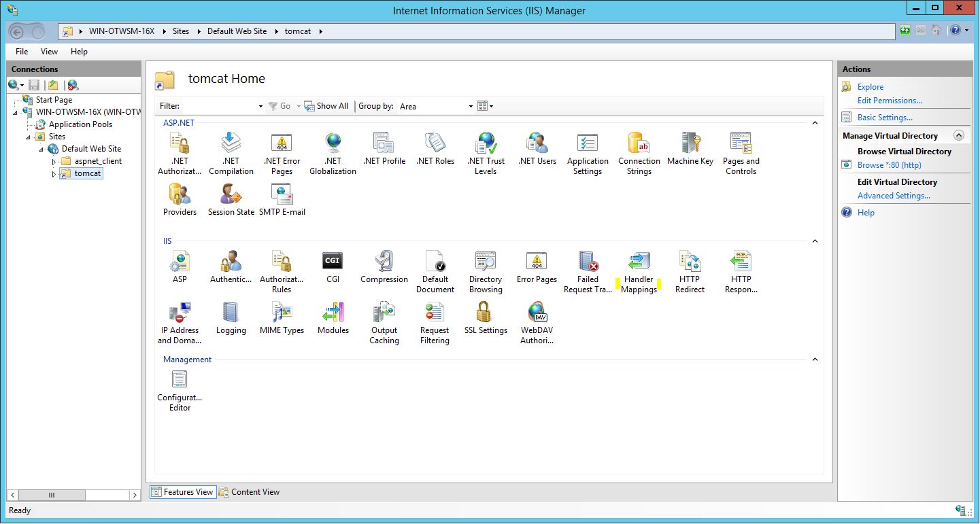The height and width of the screenshot is (524, 980).
Task: Open the Request Filtering feature
Action: coord(435,323)
